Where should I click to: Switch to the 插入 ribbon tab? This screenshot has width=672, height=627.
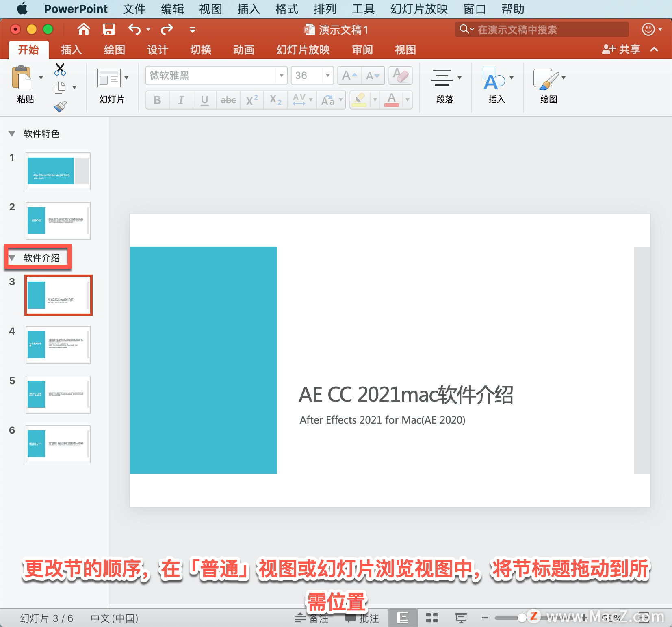coord(72,50)
